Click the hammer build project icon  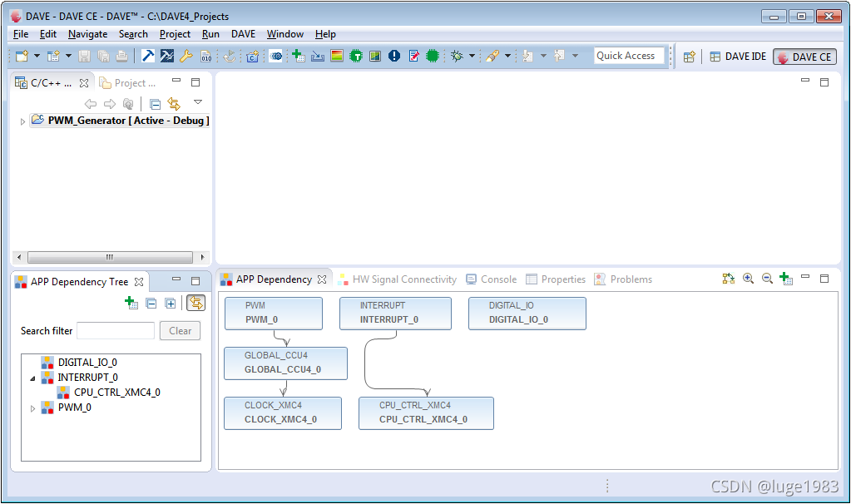[148, 56]
